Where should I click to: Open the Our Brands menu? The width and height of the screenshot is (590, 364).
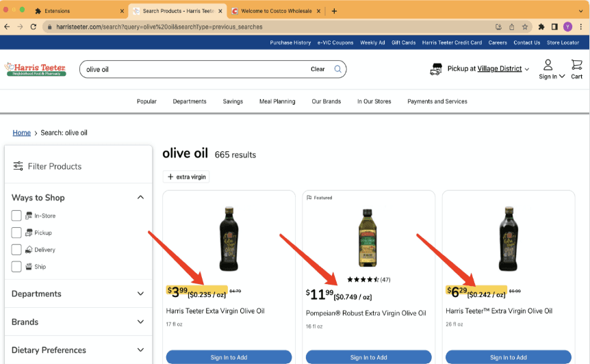(x=326, y=101)
